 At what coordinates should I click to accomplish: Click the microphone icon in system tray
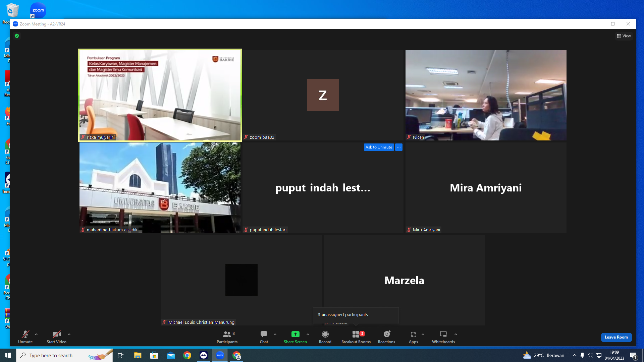tap(583, 355)
